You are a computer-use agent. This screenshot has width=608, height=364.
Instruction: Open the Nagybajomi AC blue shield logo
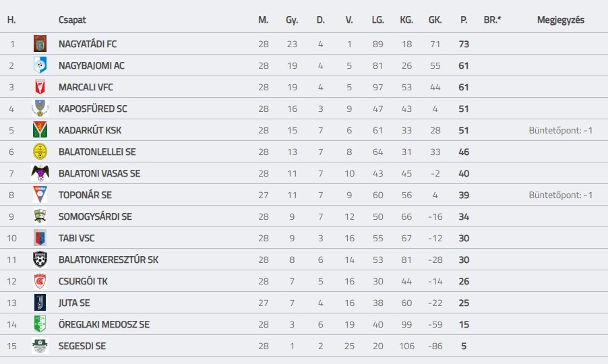click(40, 65)
